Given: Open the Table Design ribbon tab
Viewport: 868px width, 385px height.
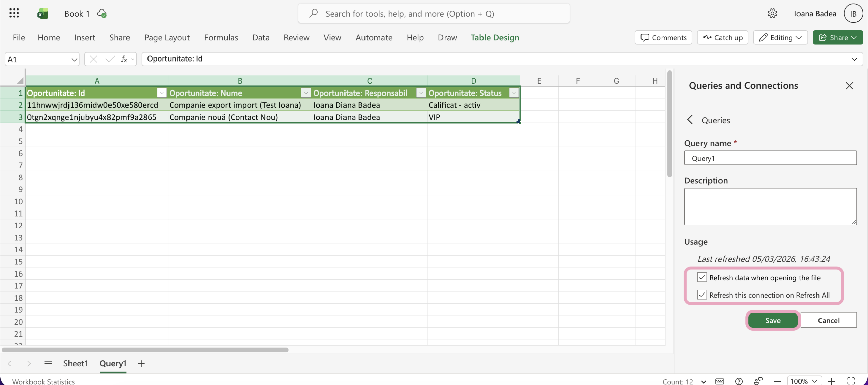Looking at the screenshot, I should tap(495, 38).
